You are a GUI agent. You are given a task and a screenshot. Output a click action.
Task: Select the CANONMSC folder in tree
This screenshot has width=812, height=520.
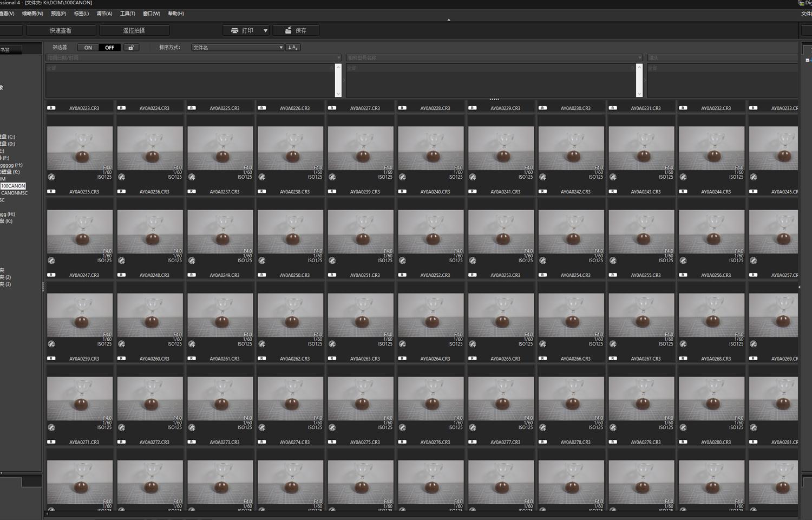[15, 193]
